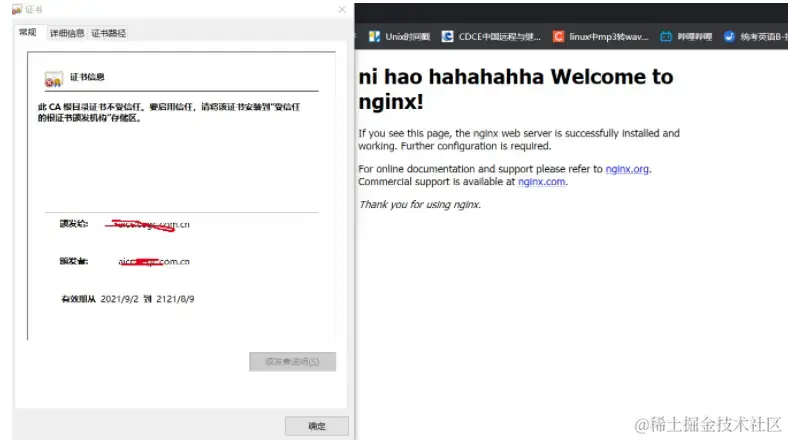This screenshot has height=440, width=788.
Task: Click the expiry date 2121/8/9
Action: pos(175,299)
